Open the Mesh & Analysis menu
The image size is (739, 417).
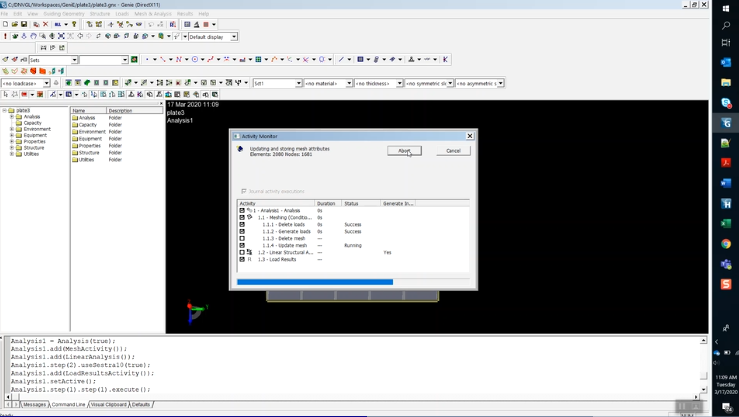[153, 14]
